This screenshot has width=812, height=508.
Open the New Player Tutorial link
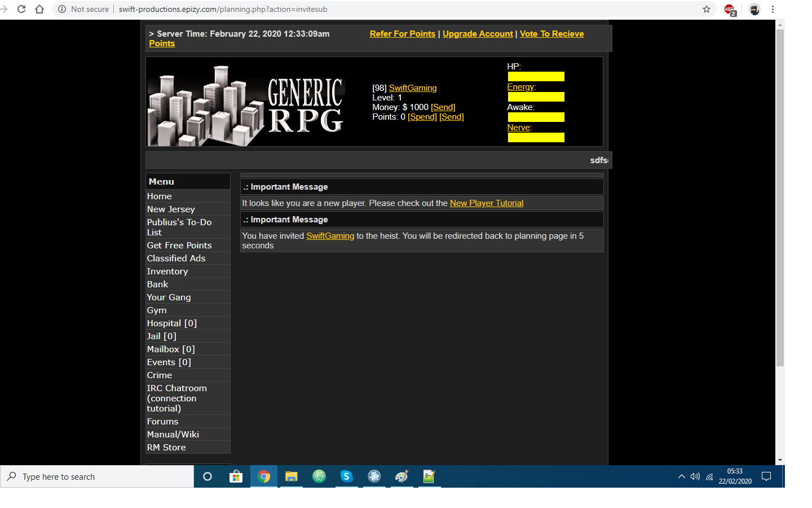[486, 203]
